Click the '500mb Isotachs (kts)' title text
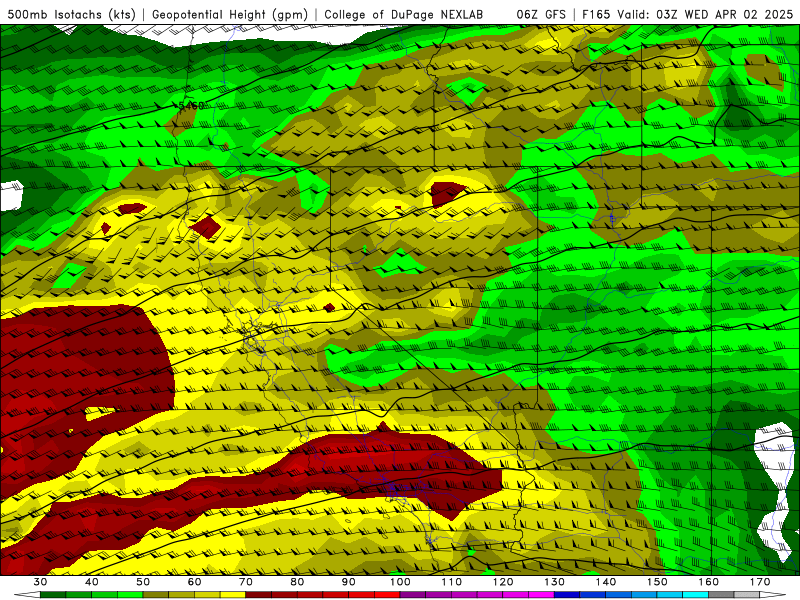The image size is (800, 600). (x=71, y=15)
